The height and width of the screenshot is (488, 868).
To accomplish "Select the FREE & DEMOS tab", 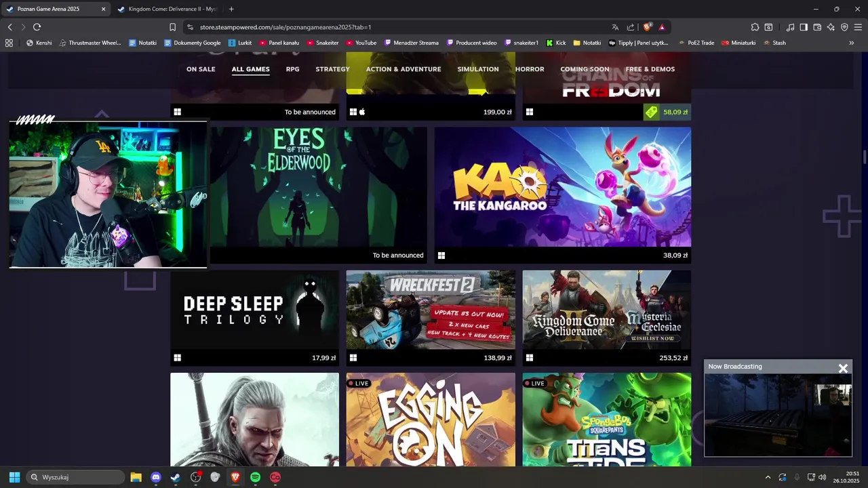I will pos(650,69).
